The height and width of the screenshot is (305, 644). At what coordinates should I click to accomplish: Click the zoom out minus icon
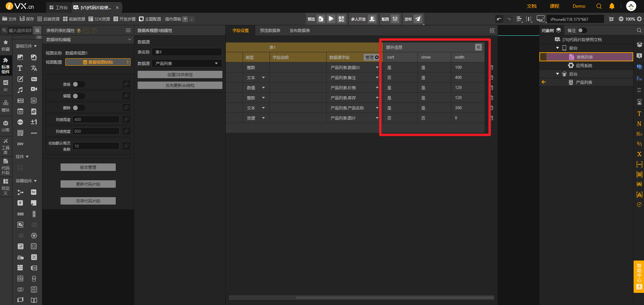[x=621, y=19]
